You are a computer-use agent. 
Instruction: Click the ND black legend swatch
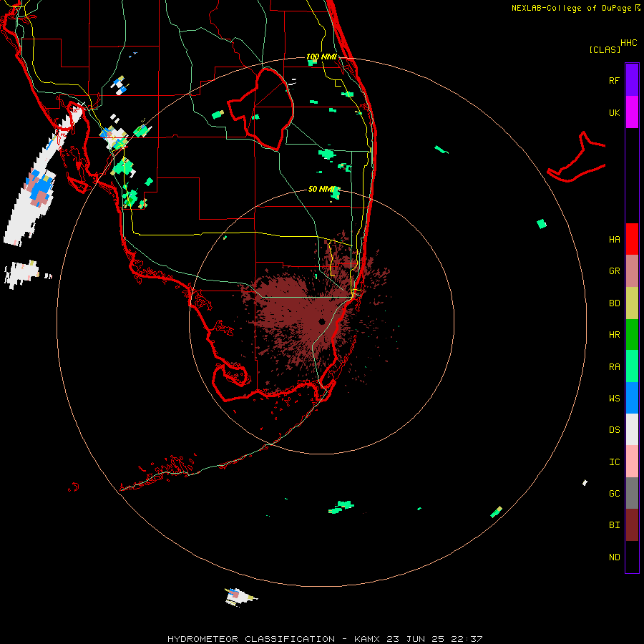click(x=632, y=557)
